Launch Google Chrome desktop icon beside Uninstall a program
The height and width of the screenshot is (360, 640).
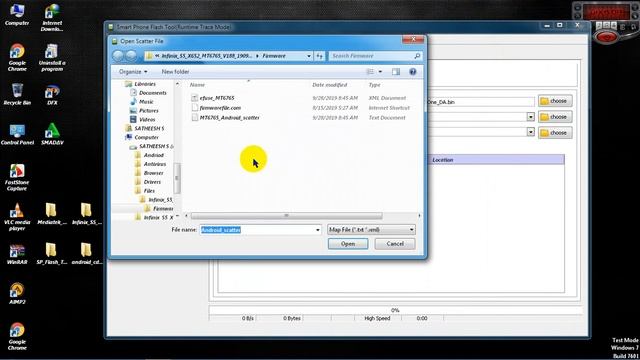(17, 57)
